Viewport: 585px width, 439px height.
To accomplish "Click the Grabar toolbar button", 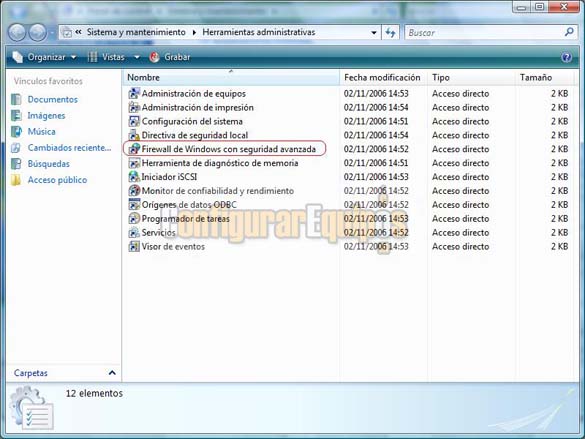I will [x=170, y=57].
